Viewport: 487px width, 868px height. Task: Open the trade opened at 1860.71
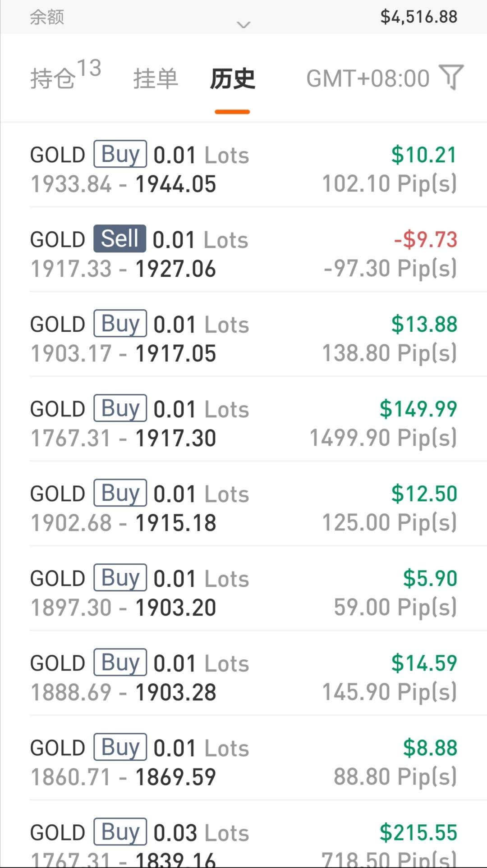click(243, 762)
